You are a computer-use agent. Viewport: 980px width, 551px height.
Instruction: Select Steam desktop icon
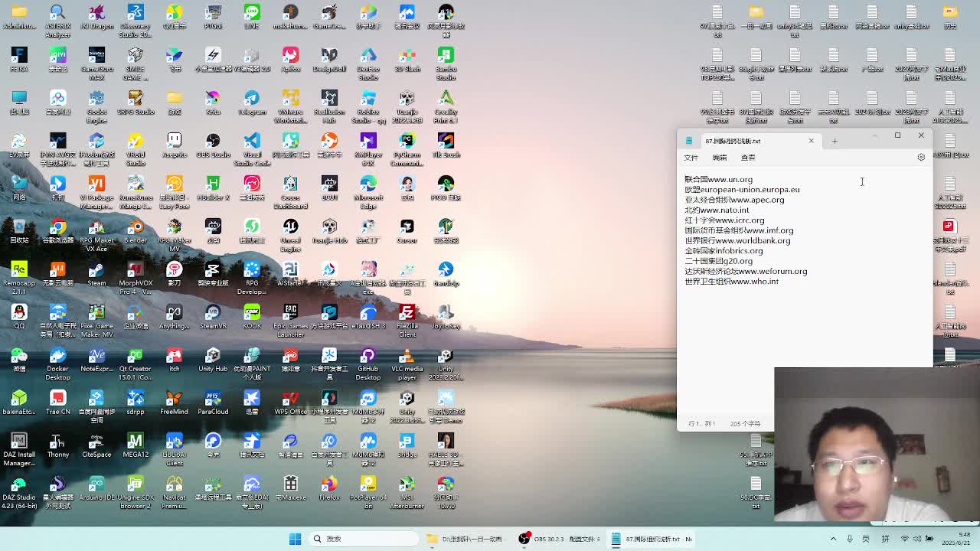[x=96, y=274]
